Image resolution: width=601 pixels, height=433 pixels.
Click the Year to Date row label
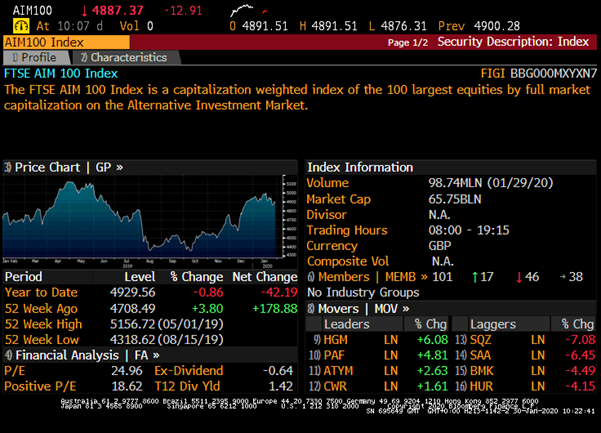(41, 292)
